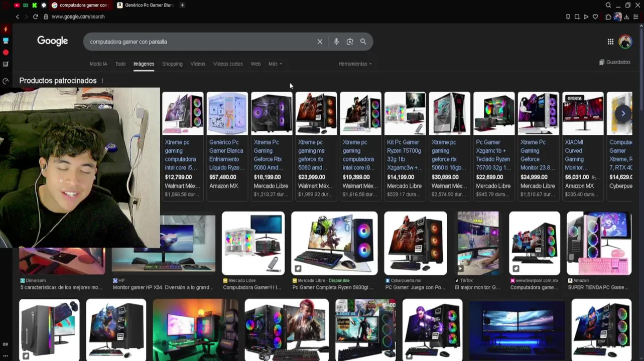Open Genérico Pc Gamer Blanca $57,480.00 listing

227,145
